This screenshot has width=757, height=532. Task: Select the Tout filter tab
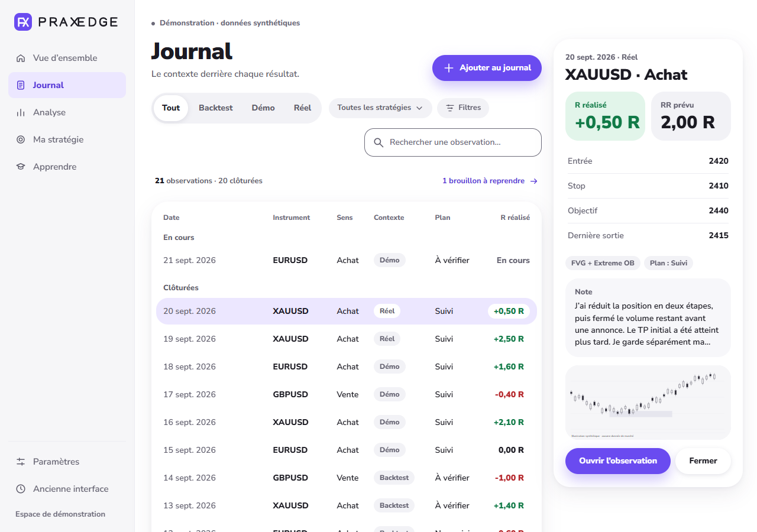[x=171, y=108]
